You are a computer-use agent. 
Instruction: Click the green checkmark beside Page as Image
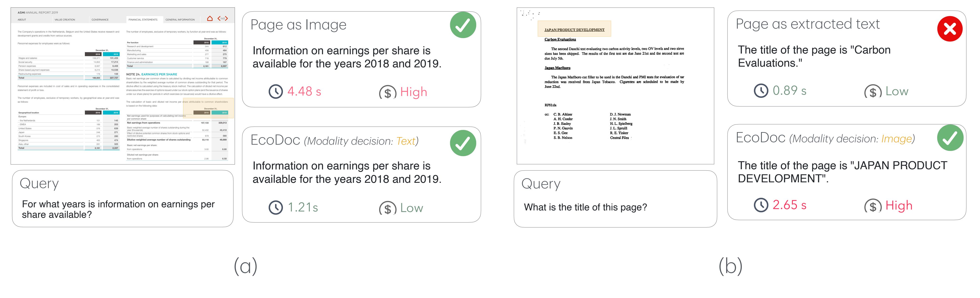pos(463,25)
